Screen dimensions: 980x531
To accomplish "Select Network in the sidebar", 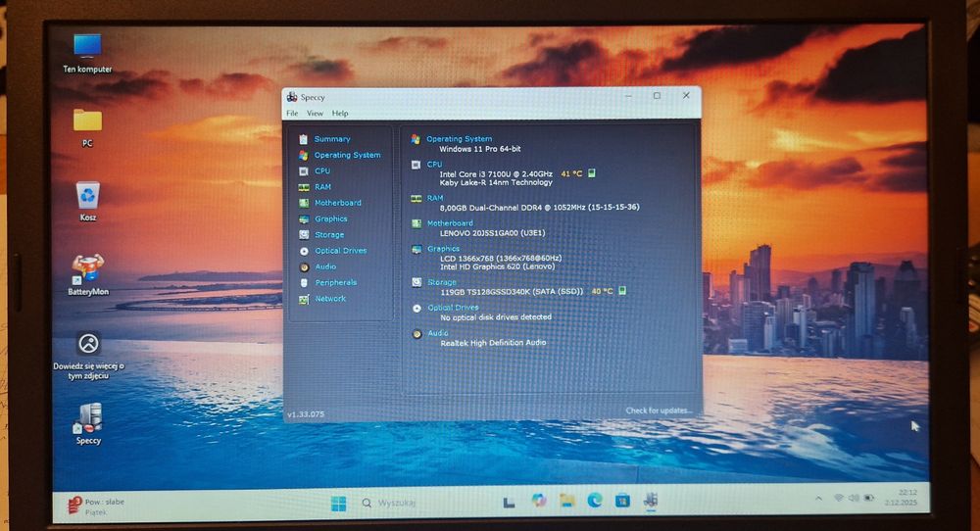I will [x=330, y=299].
